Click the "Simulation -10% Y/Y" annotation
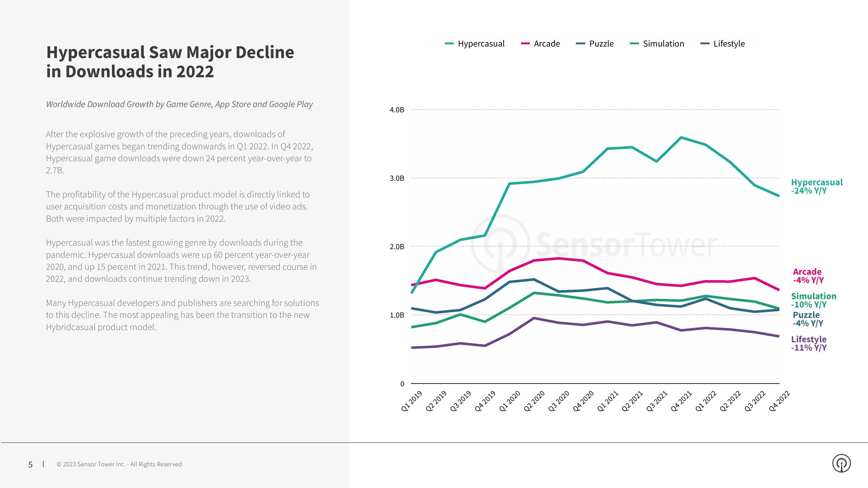The width and height of the screenshot is (868, 488). [813, 300]
